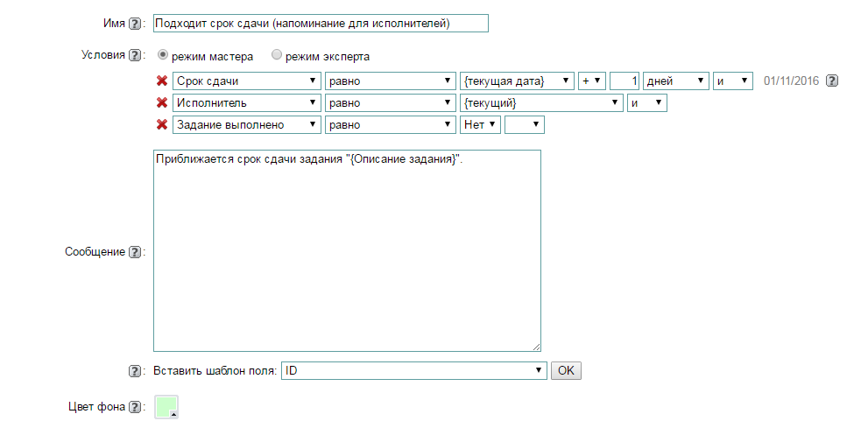Show help for Условия label
This screenshot has height=428, width=868.
(134, 56)
